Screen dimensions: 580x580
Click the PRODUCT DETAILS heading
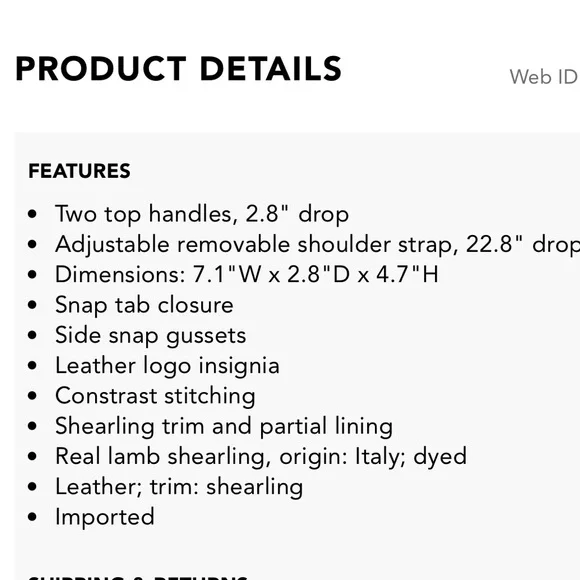click(178, 69)
